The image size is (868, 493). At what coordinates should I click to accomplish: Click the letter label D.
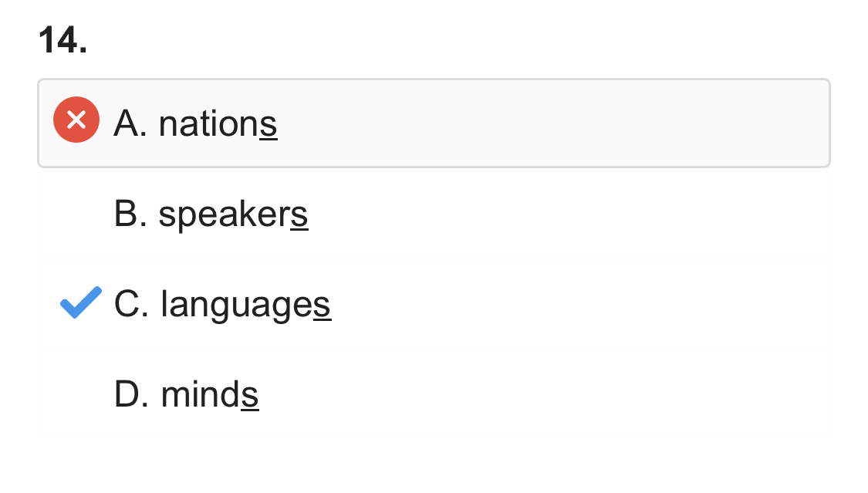point(127,395)
